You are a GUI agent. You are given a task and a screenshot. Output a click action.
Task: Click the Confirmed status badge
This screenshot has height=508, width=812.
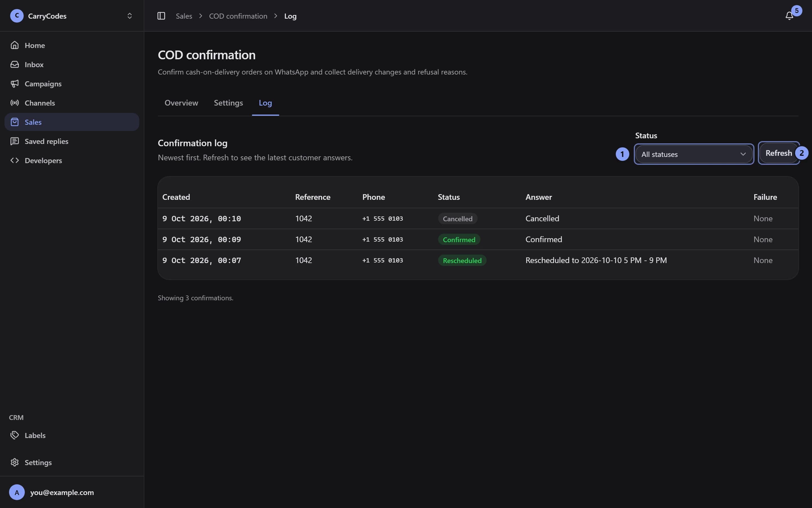point(459,239)
